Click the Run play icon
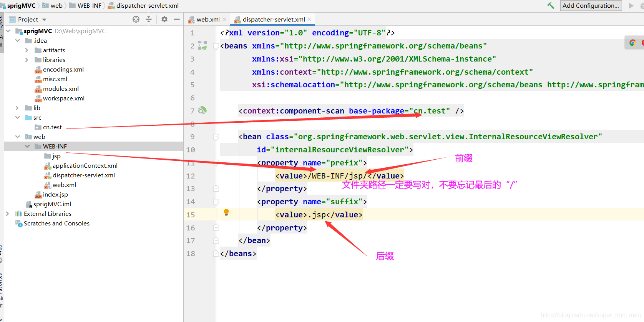The height and width of the screenshot is (322, 644). [631, 5]
